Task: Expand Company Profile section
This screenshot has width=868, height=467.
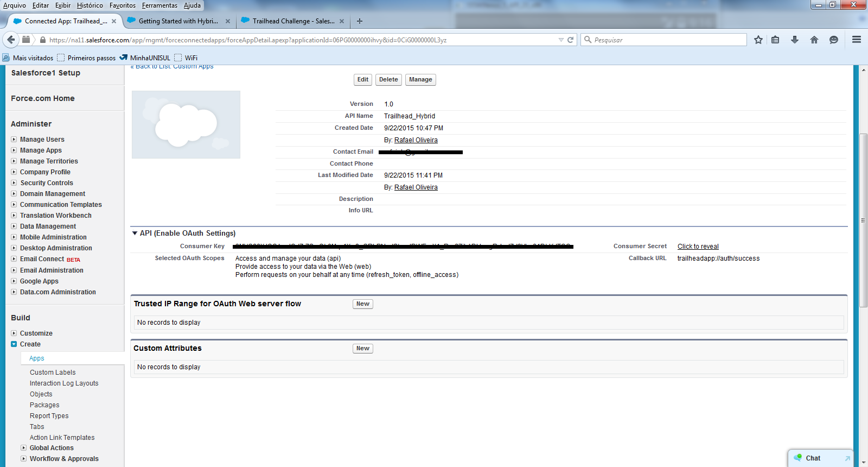Action: 14,172
